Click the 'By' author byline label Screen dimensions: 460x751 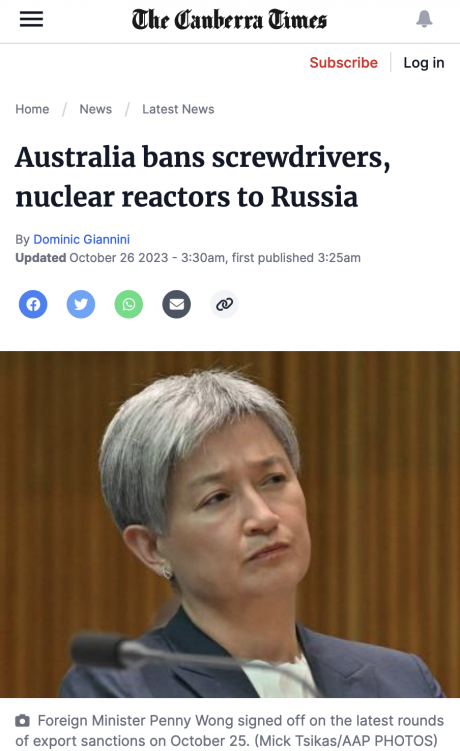[x=23, y=239]
